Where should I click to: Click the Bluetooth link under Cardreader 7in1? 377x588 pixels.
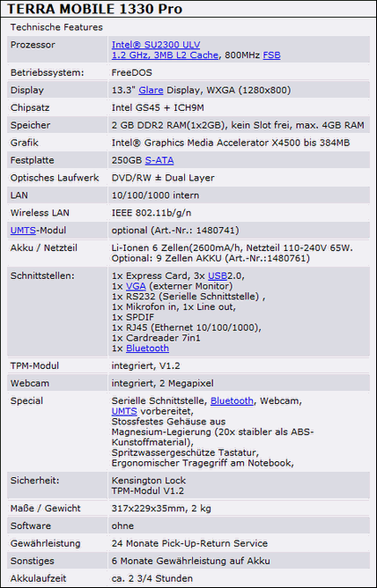(147, 349)
